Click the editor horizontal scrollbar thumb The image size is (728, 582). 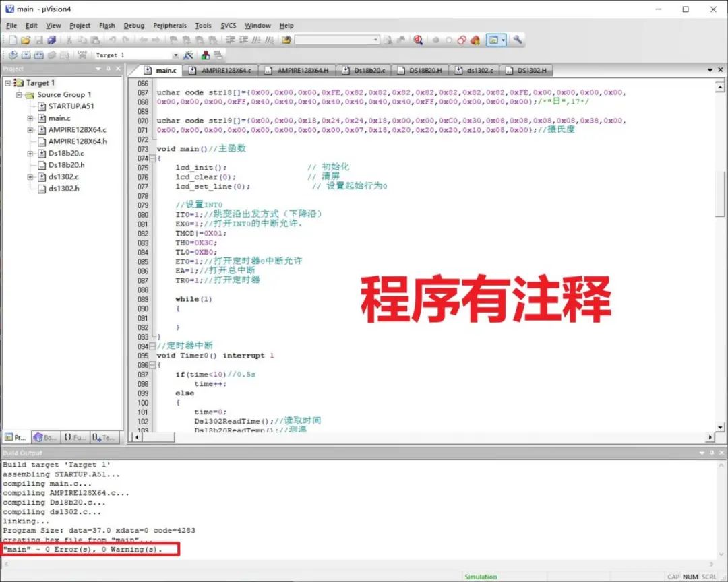(158, 437)
